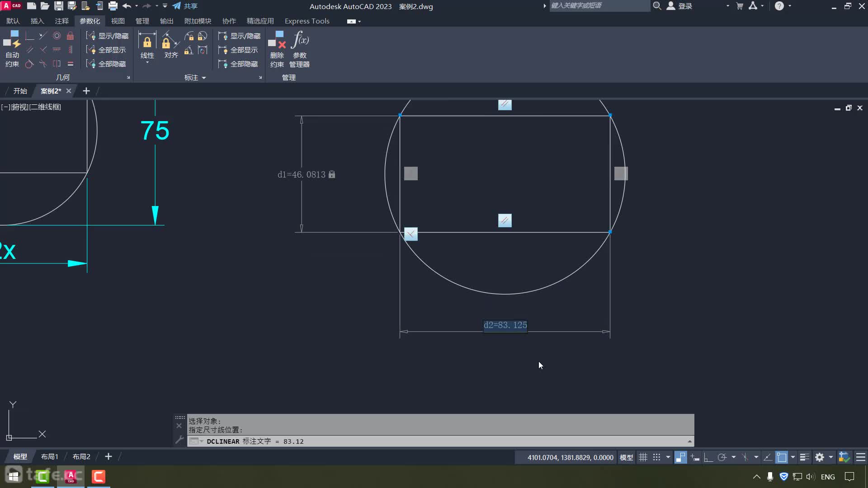Apply the Equal constraint icon
This screenshot has height=488, width=868.
pyautogui.click(x=71, y=64)
